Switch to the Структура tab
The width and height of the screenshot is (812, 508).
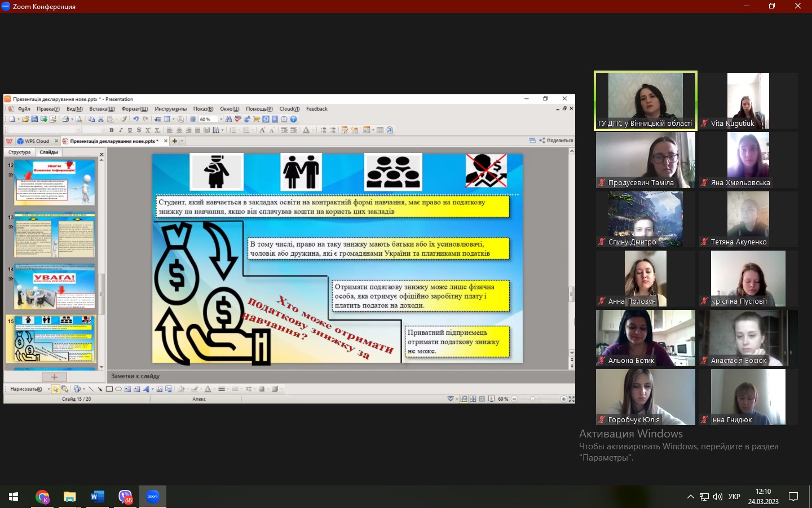[20, 152]
